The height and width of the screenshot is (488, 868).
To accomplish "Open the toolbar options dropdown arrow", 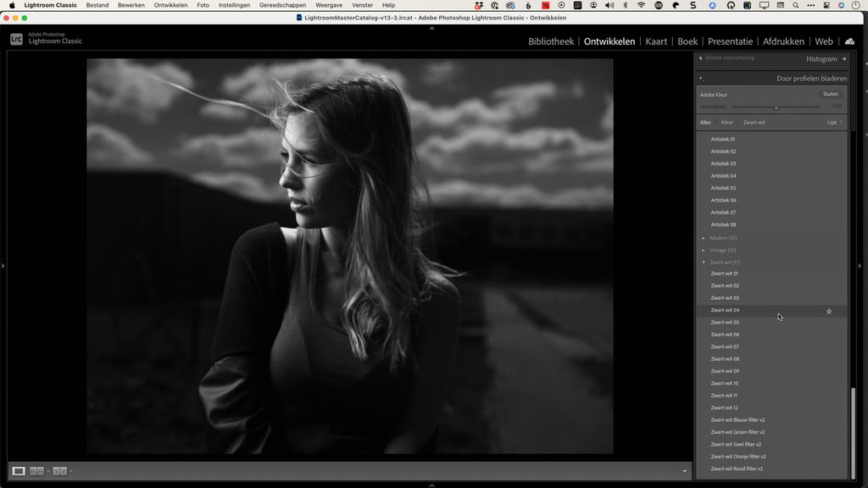I will tap(684, 471).
